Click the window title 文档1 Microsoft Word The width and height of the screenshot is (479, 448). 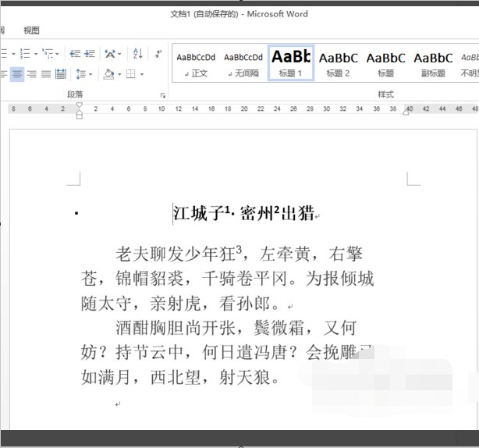239,14
